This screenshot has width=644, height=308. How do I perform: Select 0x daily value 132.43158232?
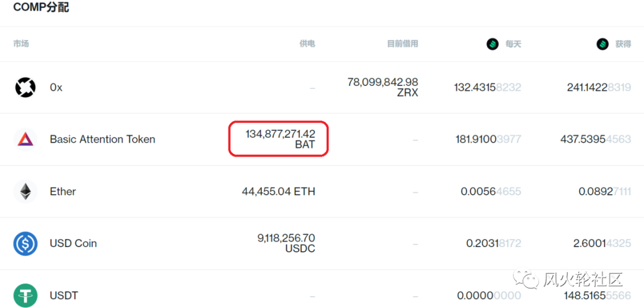click(x=488, y=88)
